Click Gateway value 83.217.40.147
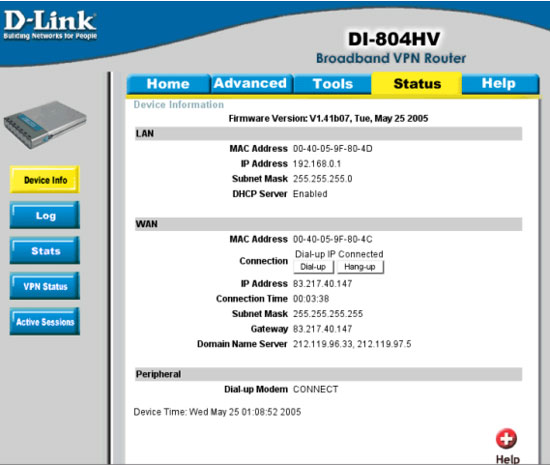The image size is (550, 465). click(322, 329)
